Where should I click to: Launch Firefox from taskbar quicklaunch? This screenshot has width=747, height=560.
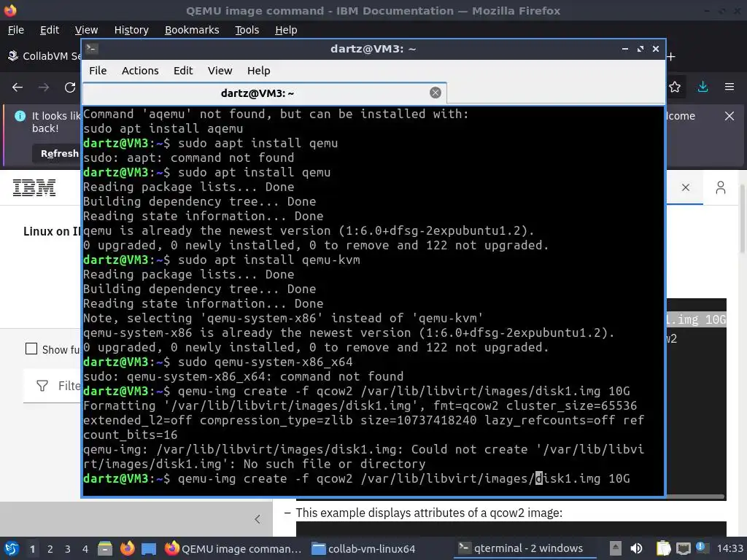127,548
